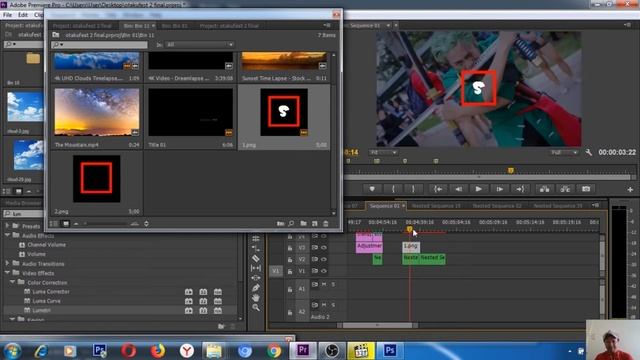Toggle the lock on track V3
The image size is (640, 360).
289,248
